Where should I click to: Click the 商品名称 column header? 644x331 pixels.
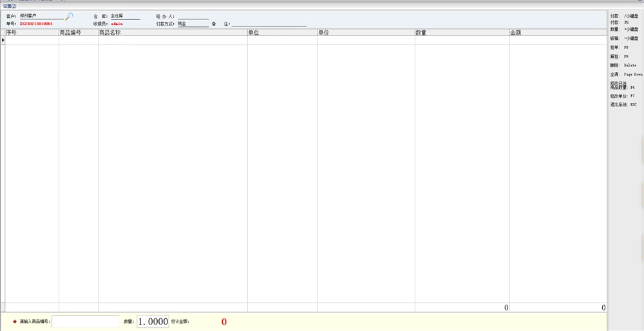pyautogui.click(x=173, y=32)
